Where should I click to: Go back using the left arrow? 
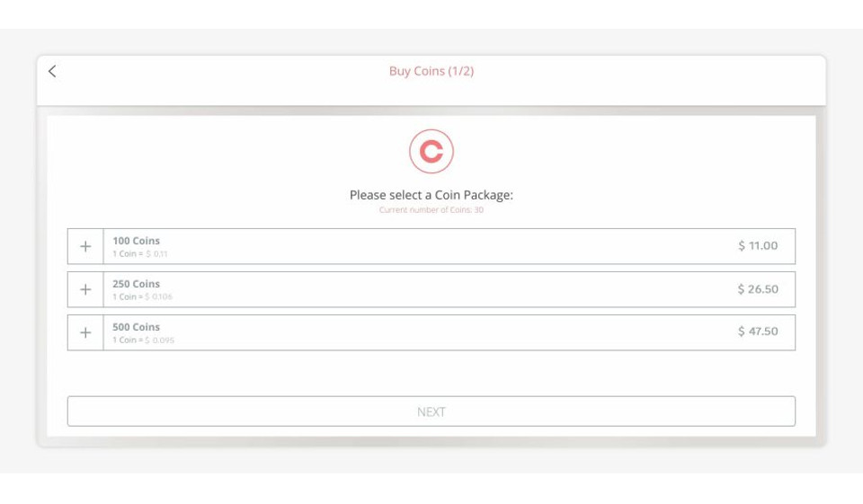[x=52, y=72]
